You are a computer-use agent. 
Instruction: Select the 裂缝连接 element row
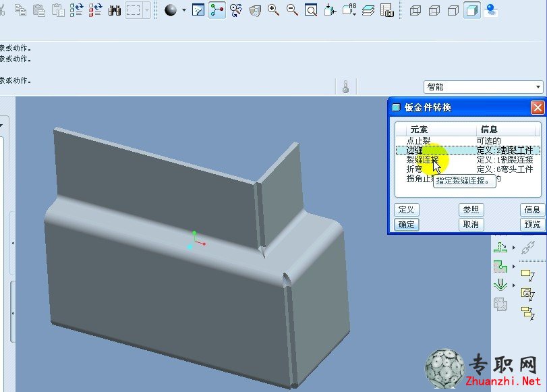(x=468, y=159)
